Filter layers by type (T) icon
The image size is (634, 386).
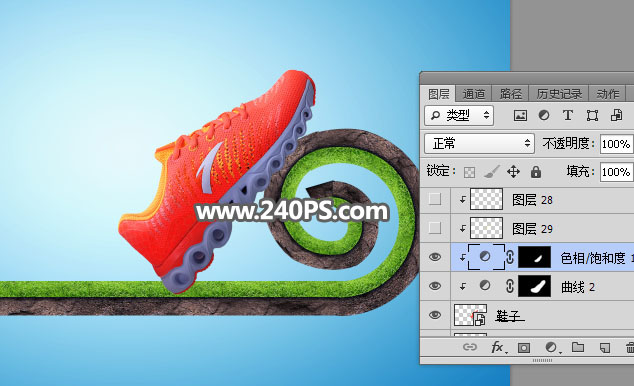(x=568, y=116)
